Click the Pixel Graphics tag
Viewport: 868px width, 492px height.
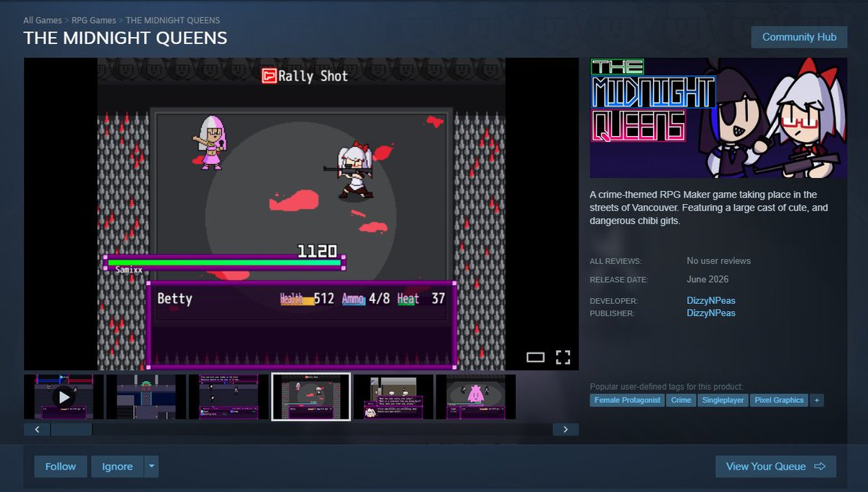779,400
